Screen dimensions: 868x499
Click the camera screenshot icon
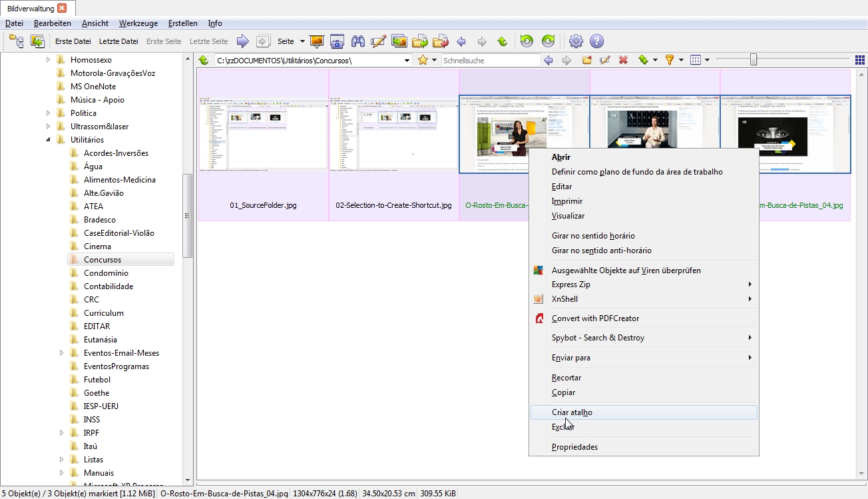tap(337, 41)
